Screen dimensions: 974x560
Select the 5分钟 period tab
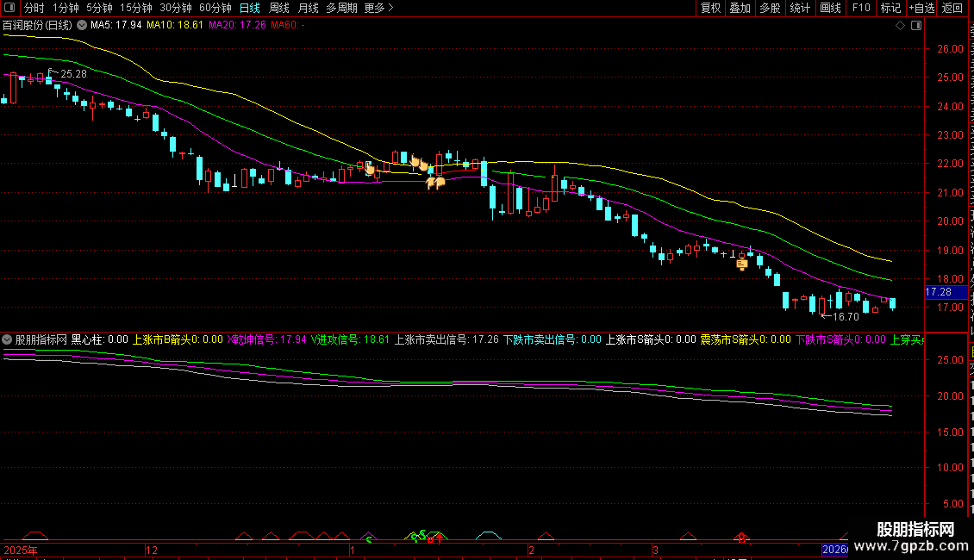click(99, 8)
